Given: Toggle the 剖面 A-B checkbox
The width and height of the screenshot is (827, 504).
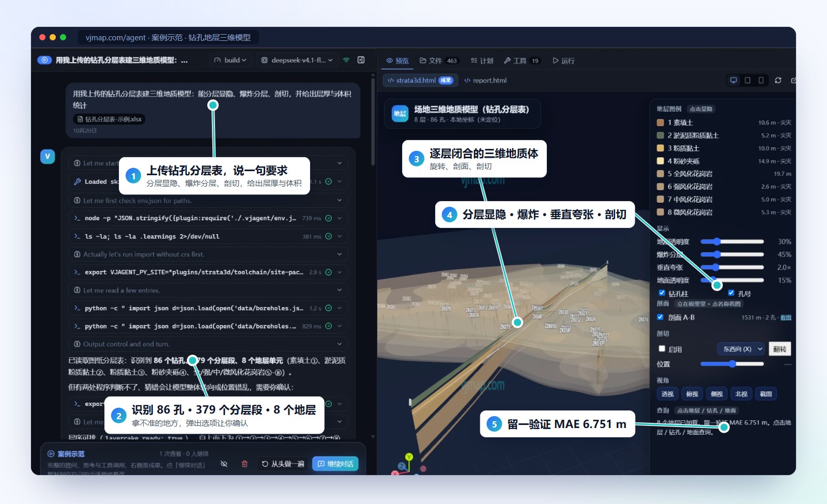Looking at the screenshot, I should pyautogui.click(x=660, y=317).
